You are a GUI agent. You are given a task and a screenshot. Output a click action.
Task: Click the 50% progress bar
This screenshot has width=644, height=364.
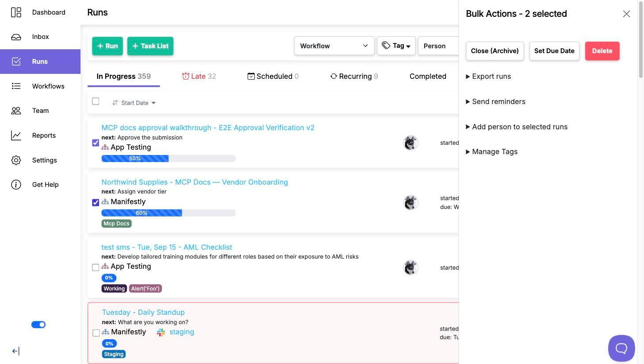[x=169, y=159]
